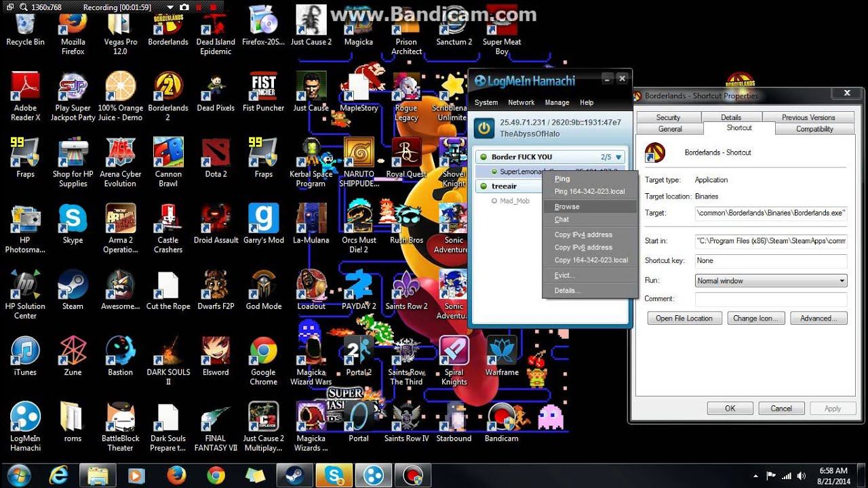Select the FINAL FANTASY VII desktop icon
The image size is (868, 488).
pyautogui.click(x=216, y=426)
